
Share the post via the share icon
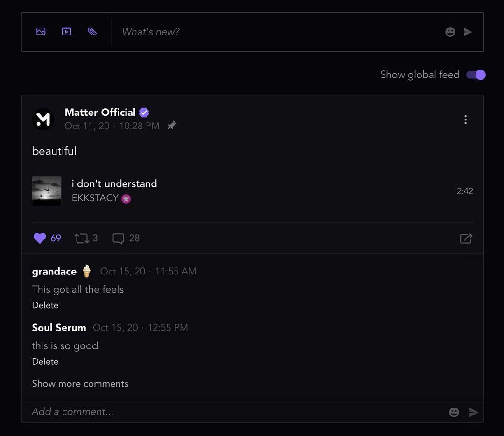click(466, 239)
